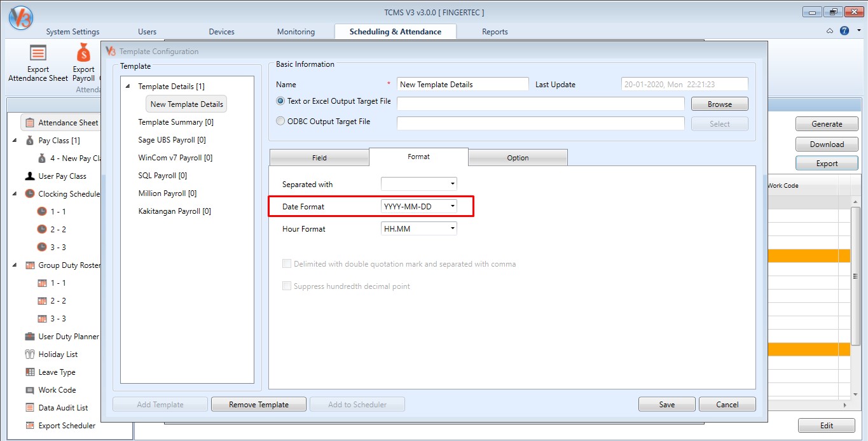Collapse the Template Details tree node
Viewport: 868px width, 441px height.
[128, 87]
